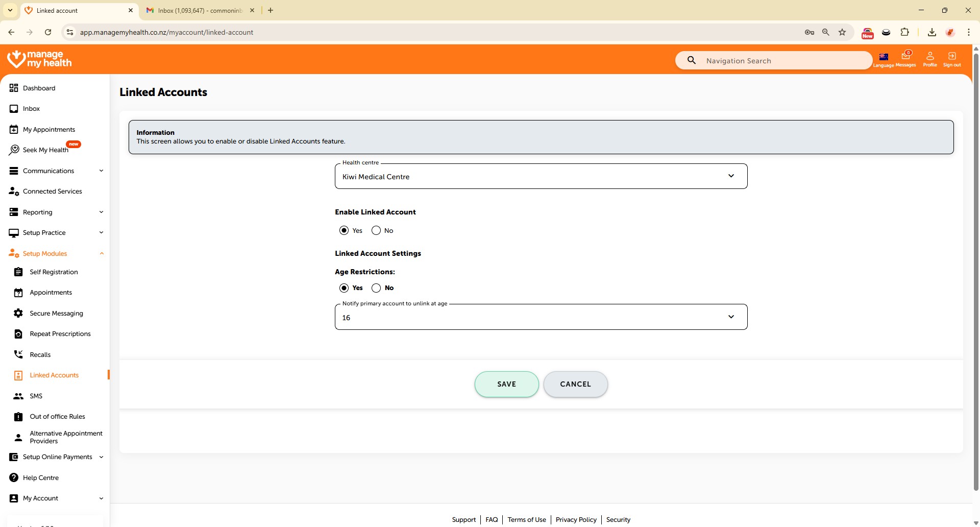Click the Dashboard sidebar icon

coord(14,88)
